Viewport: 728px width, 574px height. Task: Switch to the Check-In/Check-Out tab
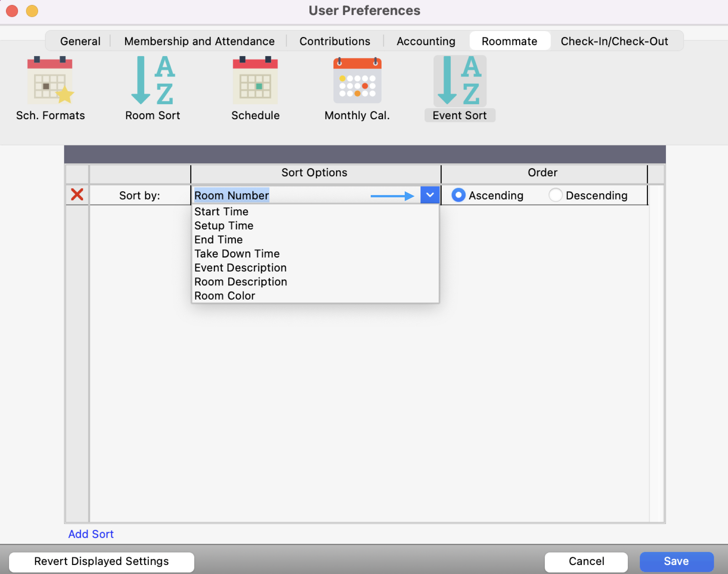tap(614, 41)
